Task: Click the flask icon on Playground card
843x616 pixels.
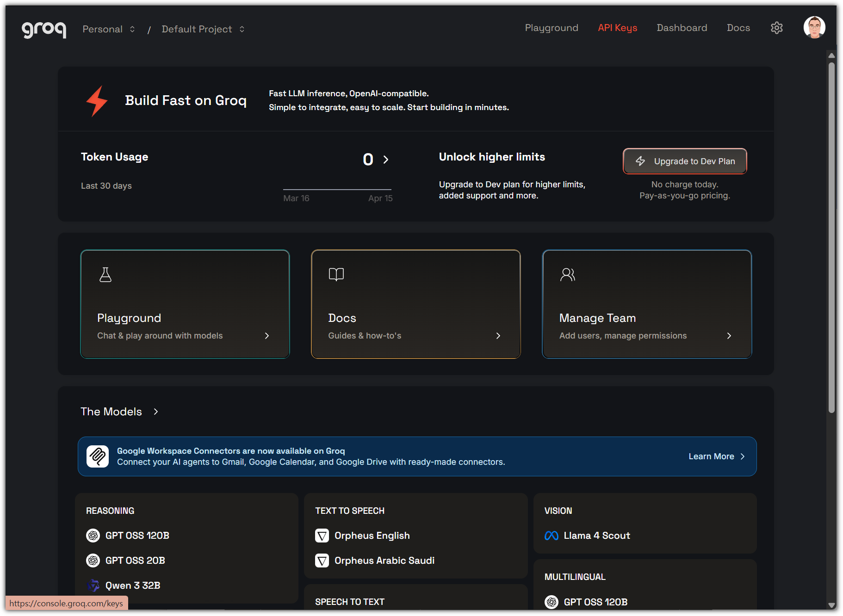Action: [x=105, y=275]
